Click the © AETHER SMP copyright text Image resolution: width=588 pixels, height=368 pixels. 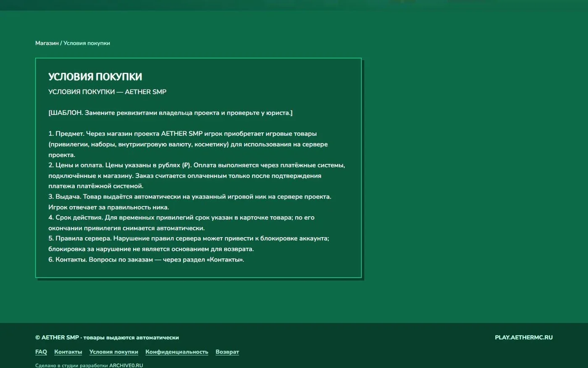click(x=107, y=337)
